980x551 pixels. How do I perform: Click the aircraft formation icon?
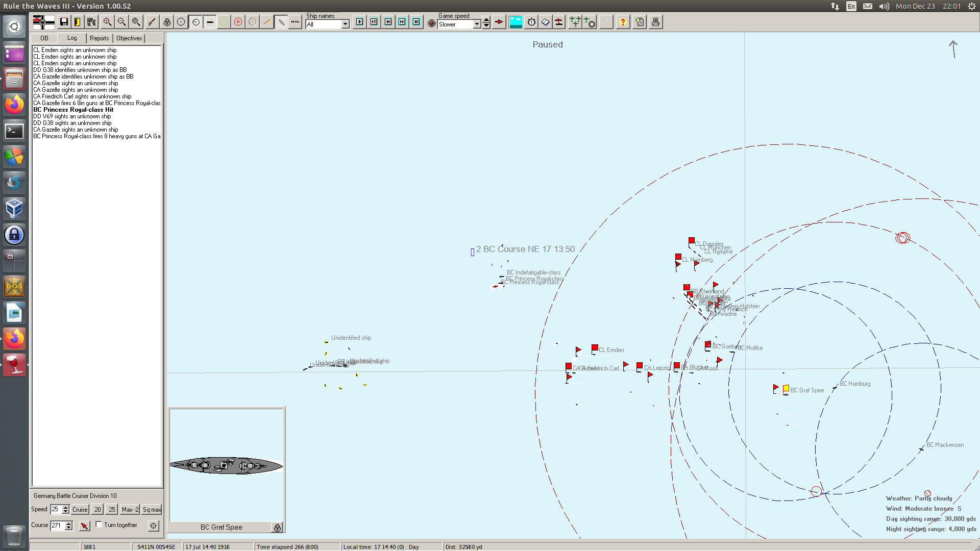click(575, 22)
